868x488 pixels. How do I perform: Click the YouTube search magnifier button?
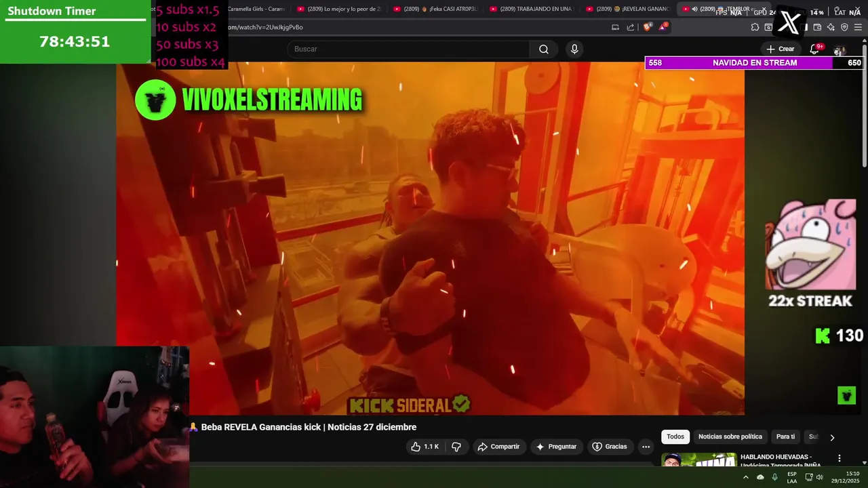click(544, 49)
